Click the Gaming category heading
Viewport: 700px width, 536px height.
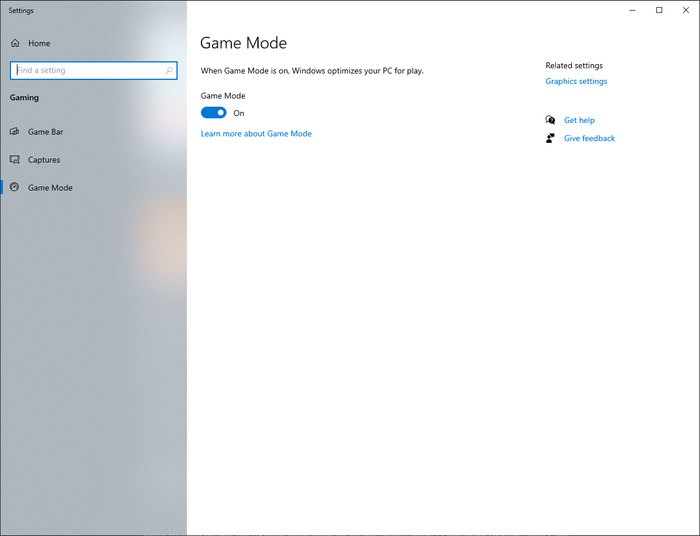point(24,97)
